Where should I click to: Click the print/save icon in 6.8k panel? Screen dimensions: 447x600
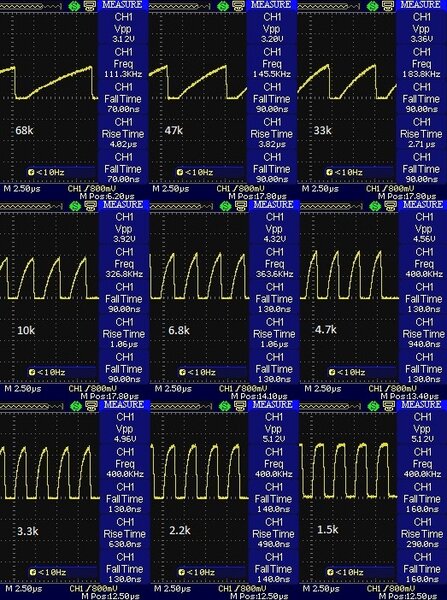[x=240, y=206]
